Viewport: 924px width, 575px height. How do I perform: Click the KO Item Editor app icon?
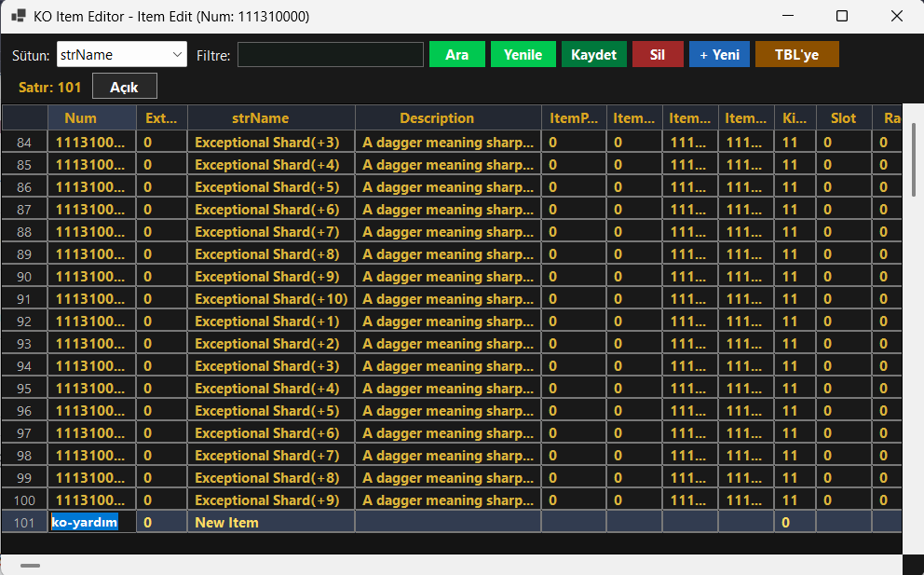[19, 16]
